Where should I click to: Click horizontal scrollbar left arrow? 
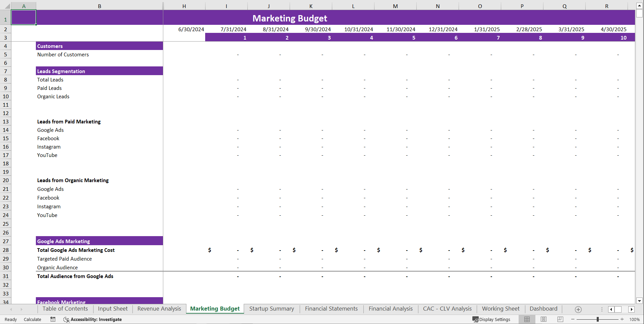click(611, 309)
